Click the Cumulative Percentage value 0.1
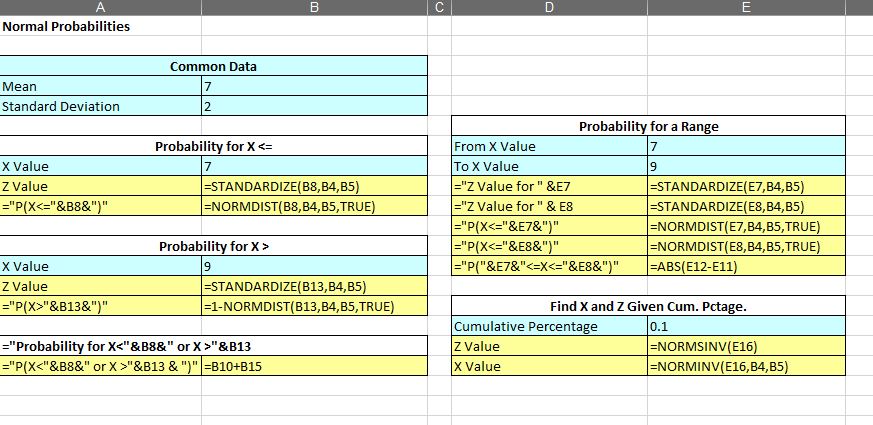 pos(747,326)
